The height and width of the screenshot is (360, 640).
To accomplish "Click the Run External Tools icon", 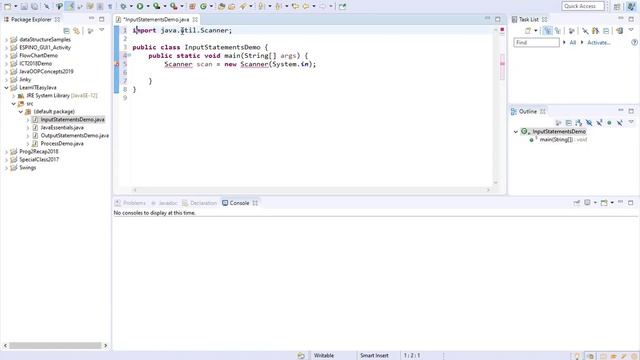I will (174, 6).
